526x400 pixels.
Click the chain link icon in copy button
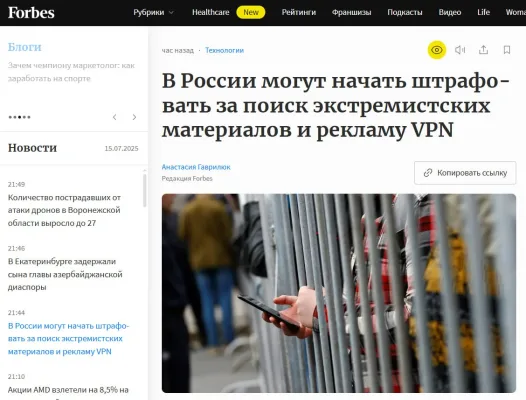tap(428, 173)
